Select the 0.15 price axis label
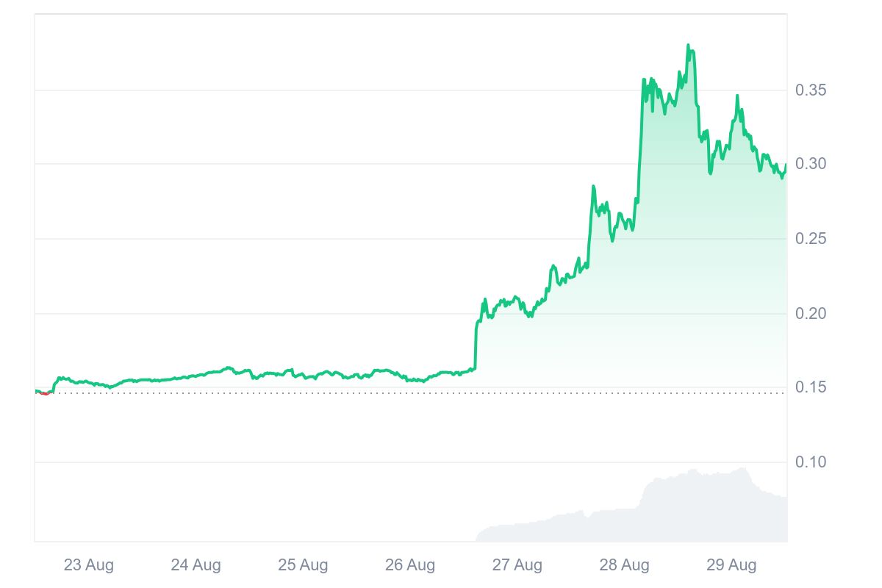 pos(811,387)
